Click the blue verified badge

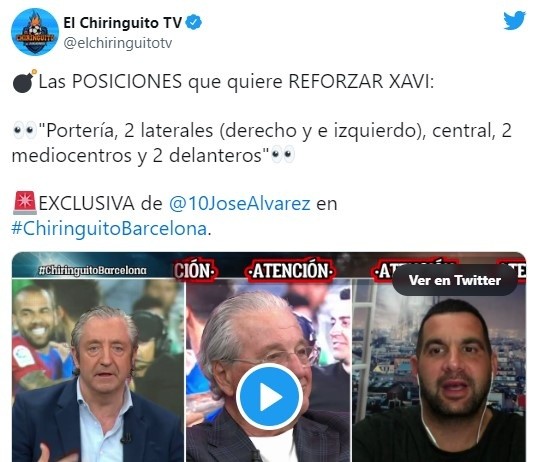click(x=194, y=23)
